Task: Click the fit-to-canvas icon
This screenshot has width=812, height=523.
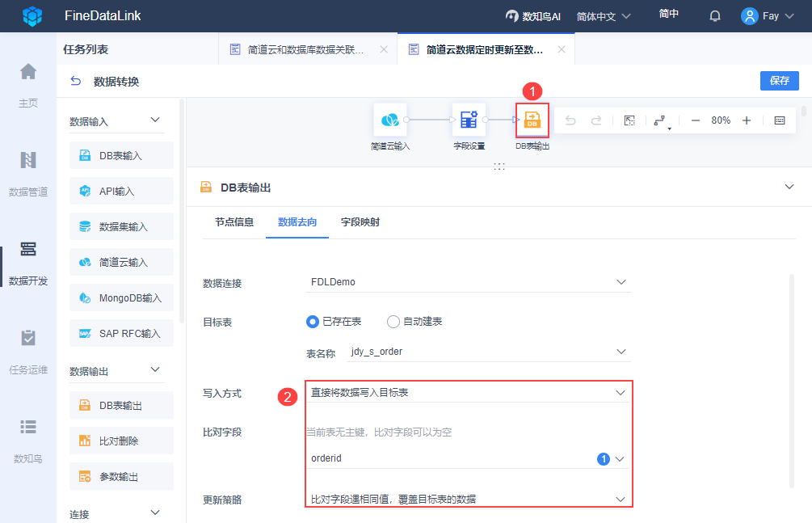Action: click(629, 120)
